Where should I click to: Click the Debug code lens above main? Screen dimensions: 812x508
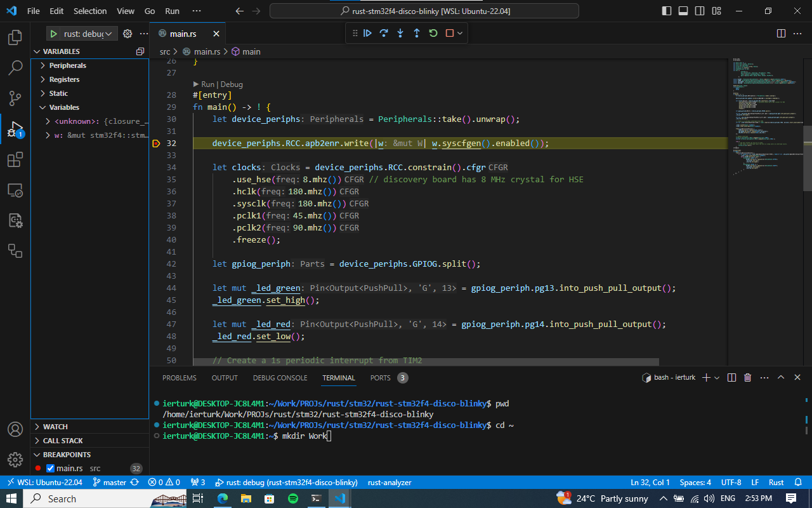[232, 84]
